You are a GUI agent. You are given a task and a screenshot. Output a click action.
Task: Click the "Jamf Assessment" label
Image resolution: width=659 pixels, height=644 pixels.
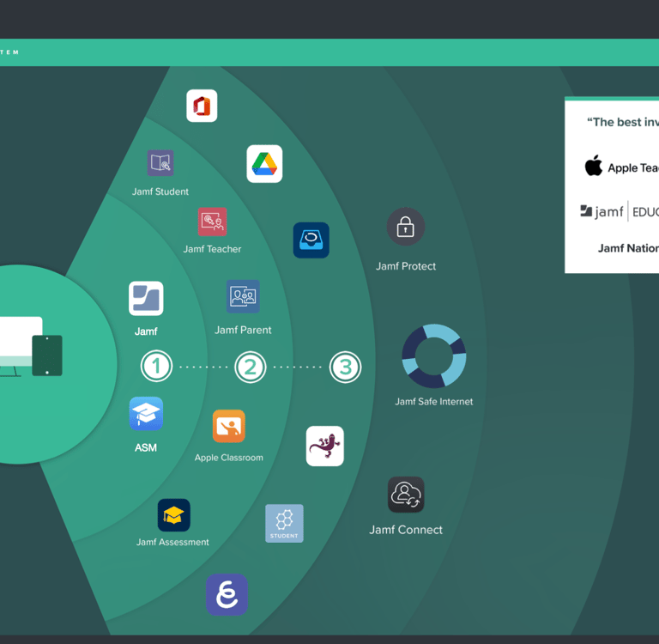click(172, 542)
